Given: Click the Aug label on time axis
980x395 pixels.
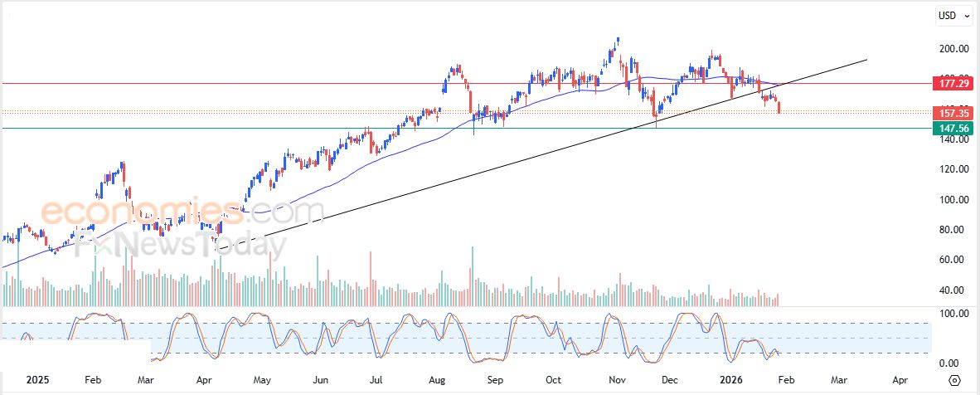Looking at the screenshot, I should 436,379.
